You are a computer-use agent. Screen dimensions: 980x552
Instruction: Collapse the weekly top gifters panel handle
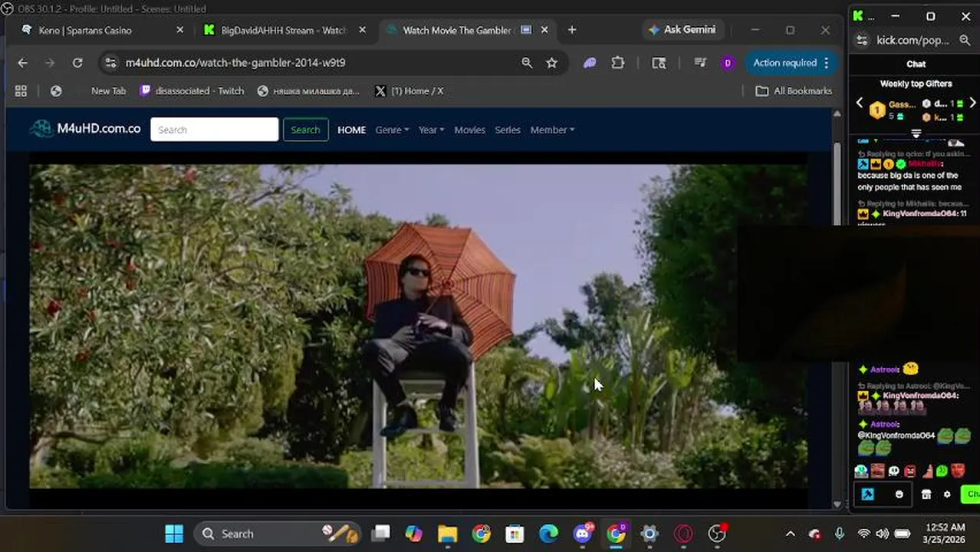[x=916, y=133]
